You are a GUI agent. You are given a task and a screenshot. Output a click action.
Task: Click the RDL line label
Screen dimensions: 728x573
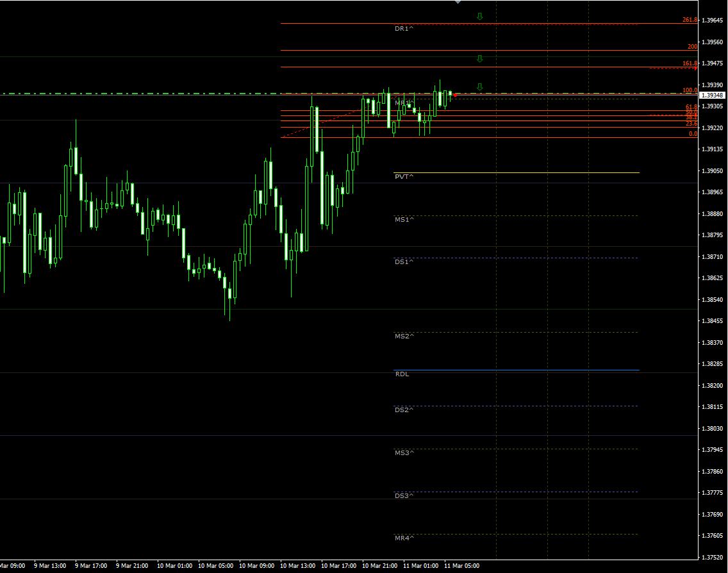401,374
